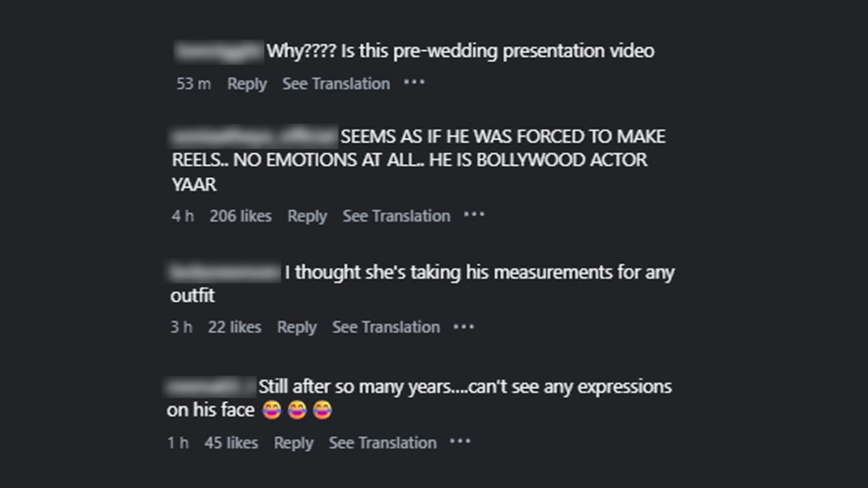Reply to the pre-wedding presentation comment
This screenshot has width=868, height=488.
pyautogui.click(x=247, y=84)
